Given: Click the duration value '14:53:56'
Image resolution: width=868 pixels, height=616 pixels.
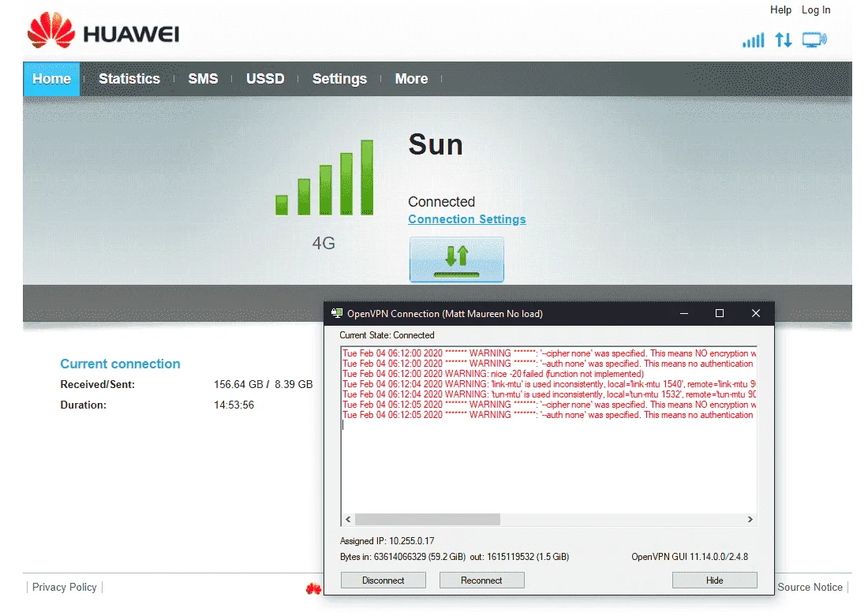Looking at the screenshot, I should 234,405.
